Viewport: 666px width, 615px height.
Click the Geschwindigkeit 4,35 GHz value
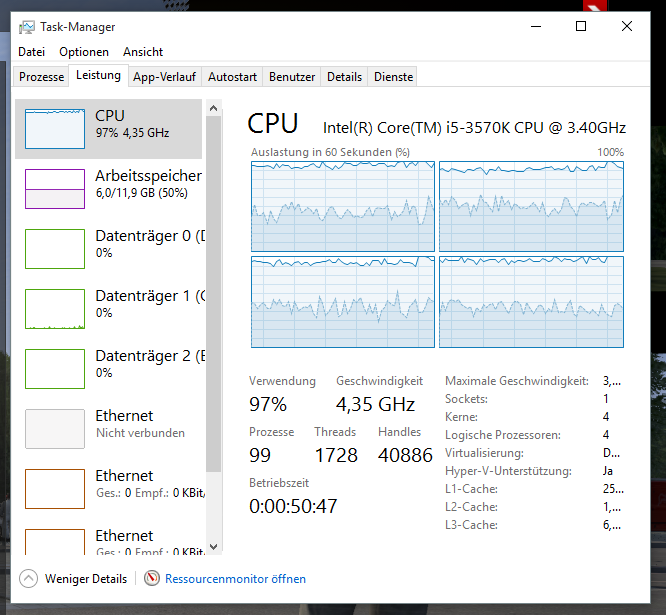pos(375,404)
